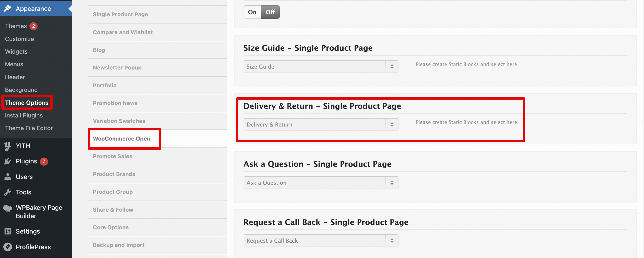Open the Appearance menu

(x=36, y=9)
